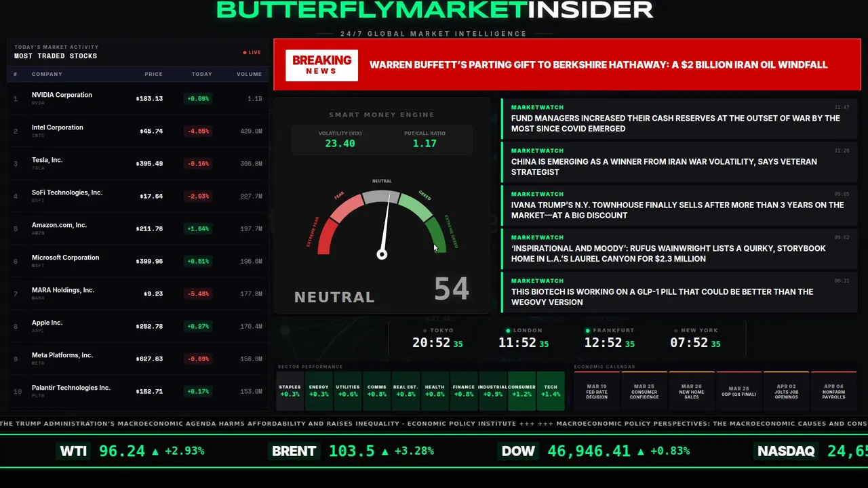
Task: Sort by the TODAY column header
Action: click(x=201, y=74)
